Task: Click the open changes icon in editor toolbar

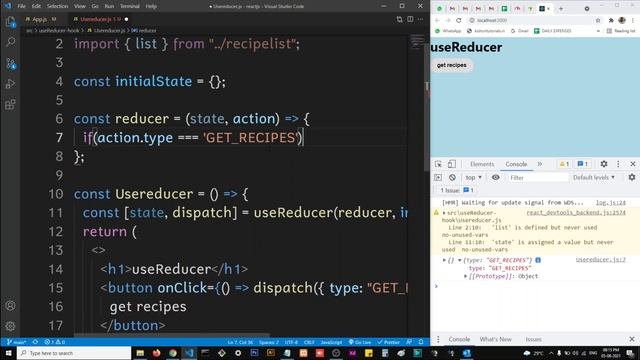Action: point(399,19)
